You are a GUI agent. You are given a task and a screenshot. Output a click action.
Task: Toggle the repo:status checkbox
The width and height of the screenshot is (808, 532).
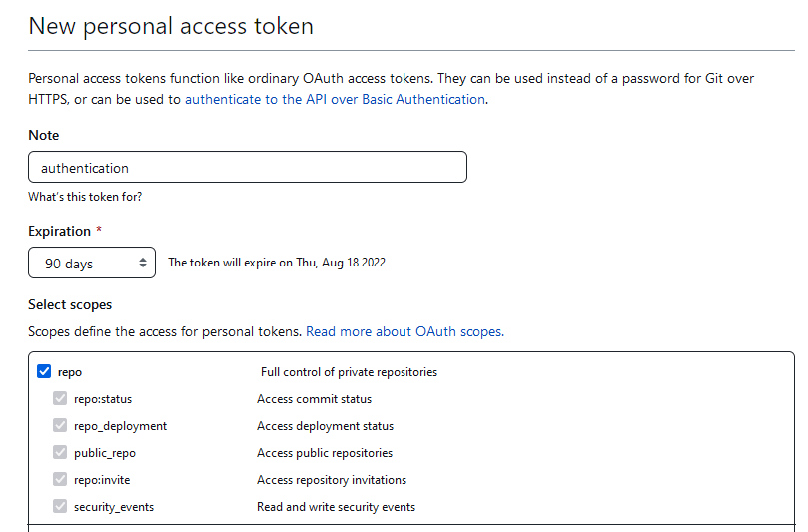[x=60, y=398]
